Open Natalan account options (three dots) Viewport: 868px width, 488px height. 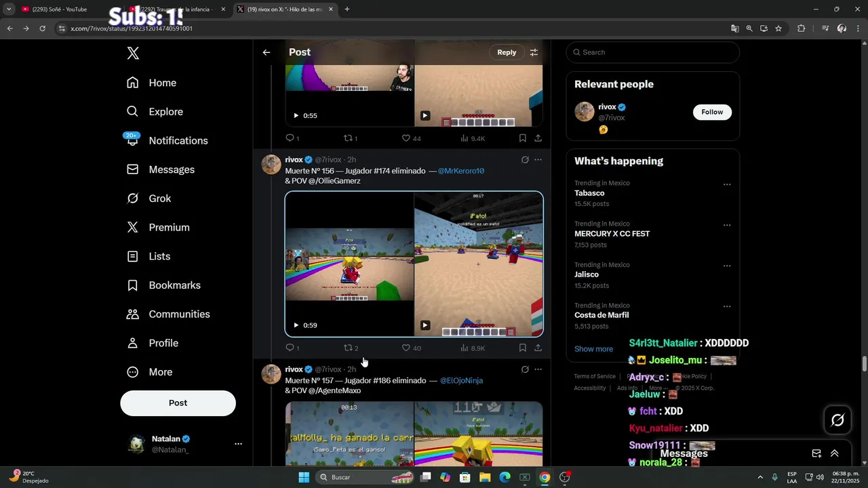[238, 444]
